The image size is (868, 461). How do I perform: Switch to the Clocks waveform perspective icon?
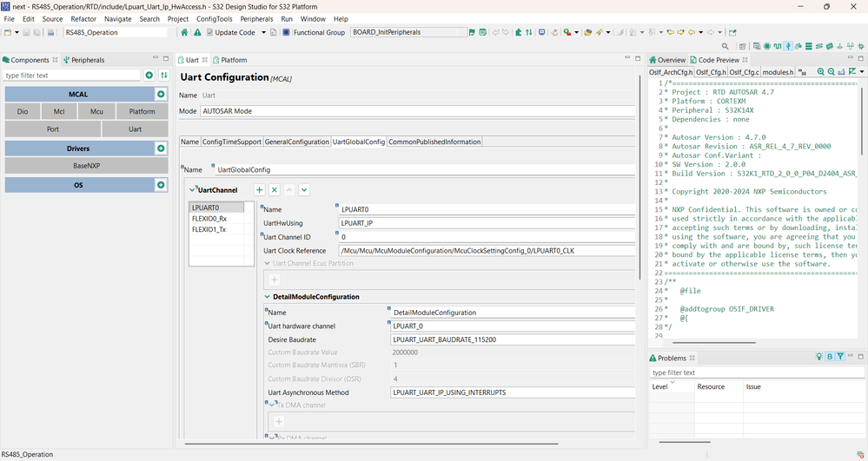pos(778,47)
